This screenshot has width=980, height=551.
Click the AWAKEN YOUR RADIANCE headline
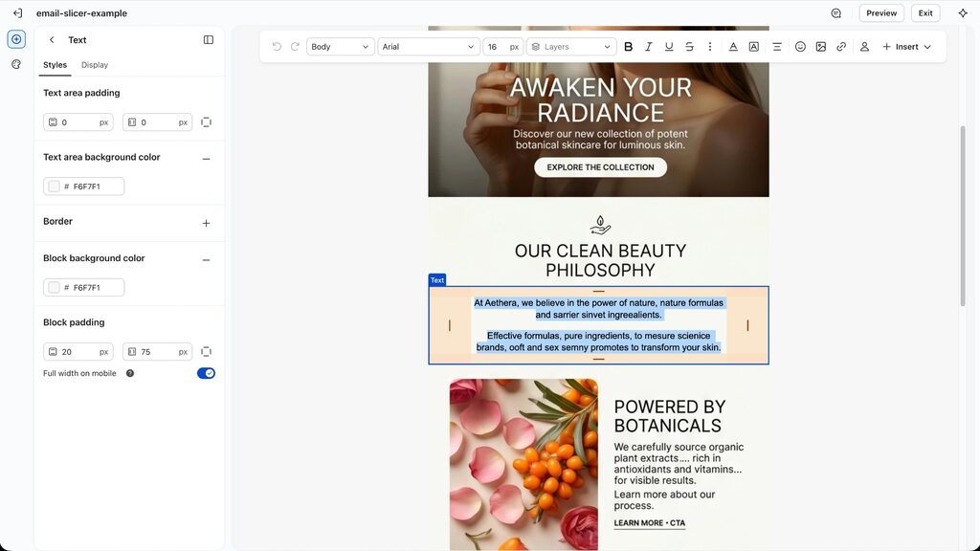(600, 99)
